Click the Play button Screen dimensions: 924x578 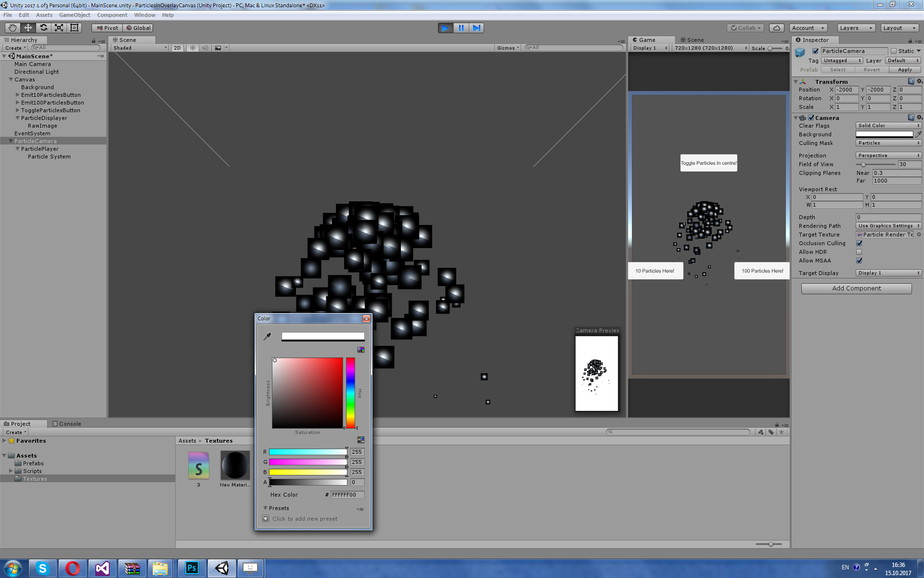(446, 28)
